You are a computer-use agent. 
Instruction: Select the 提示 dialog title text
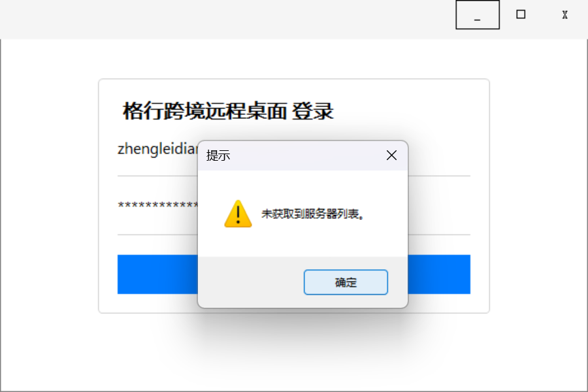[x=218, y=155]
